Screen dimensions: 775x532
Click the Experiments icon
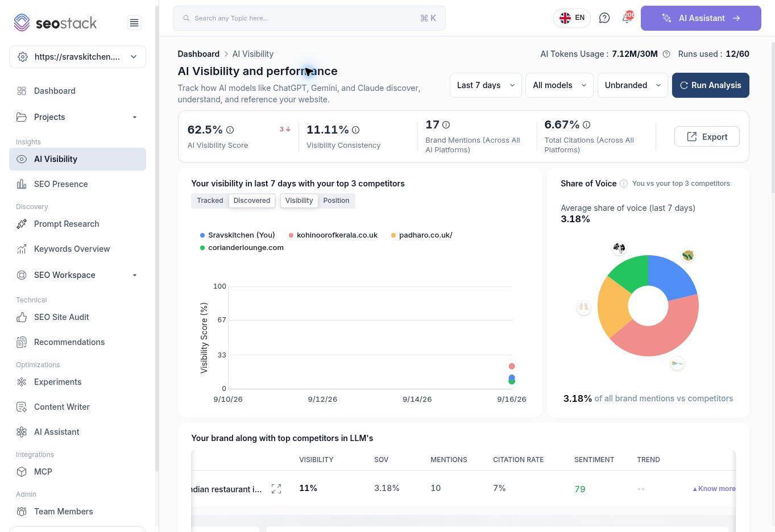coord(22,382)
